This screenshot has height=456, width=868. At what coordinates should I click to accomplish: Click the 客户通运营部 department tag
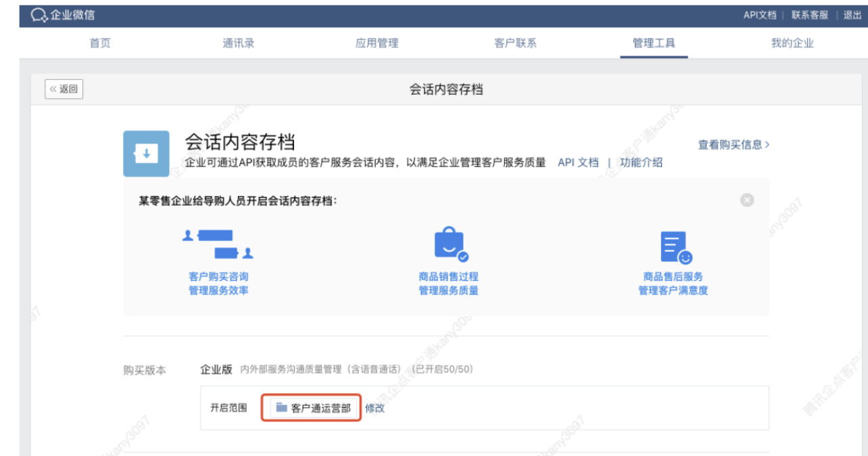coord(314,408)
